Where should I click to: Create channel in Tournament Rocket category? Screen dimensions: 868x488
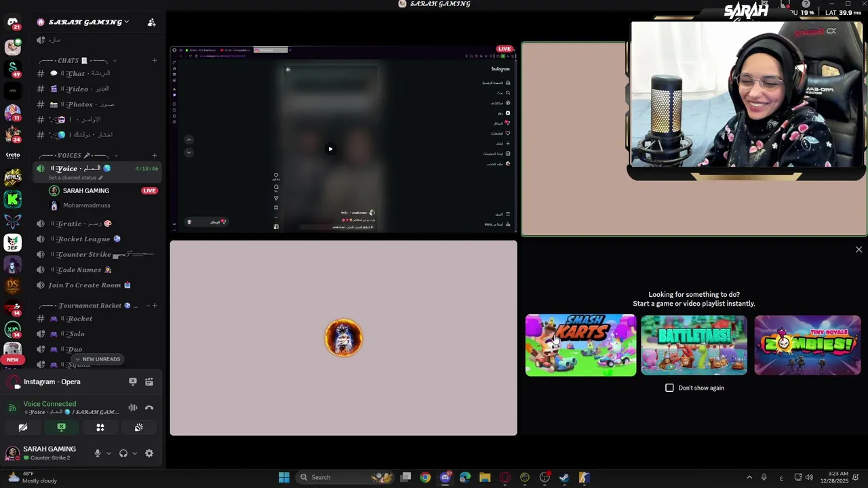(155, 306)
